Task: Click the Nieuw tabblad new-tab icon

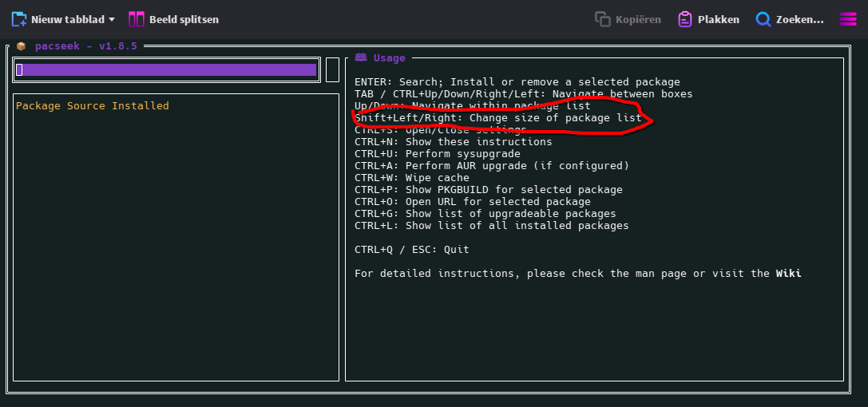Action: click(19, 19)
